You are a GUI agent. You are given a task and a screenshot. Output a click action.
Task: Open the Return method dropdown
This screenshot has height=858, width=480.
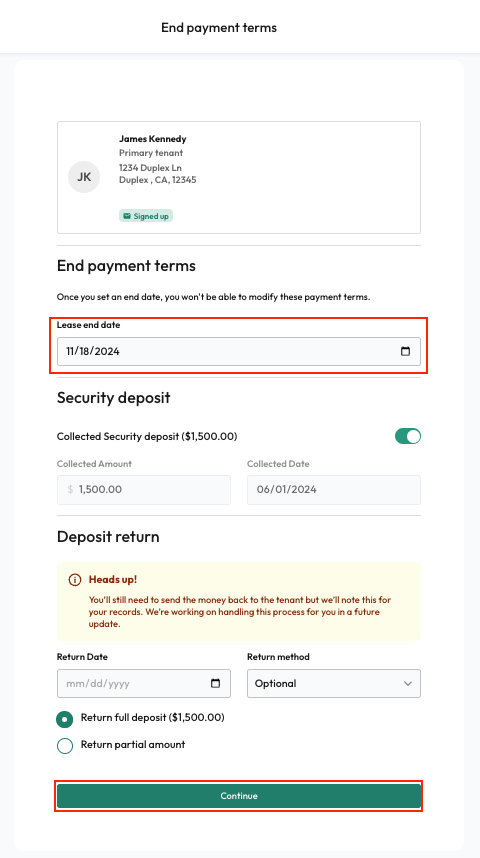tap(334, 683)
